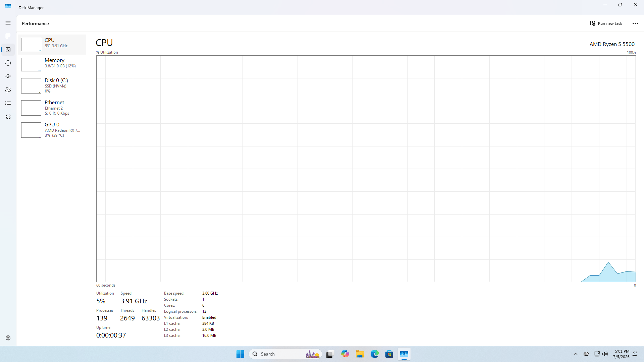The image size is (644, 362).
Task: Click the Task Manager taskbar icon
Action: click(x=404, y=354)
